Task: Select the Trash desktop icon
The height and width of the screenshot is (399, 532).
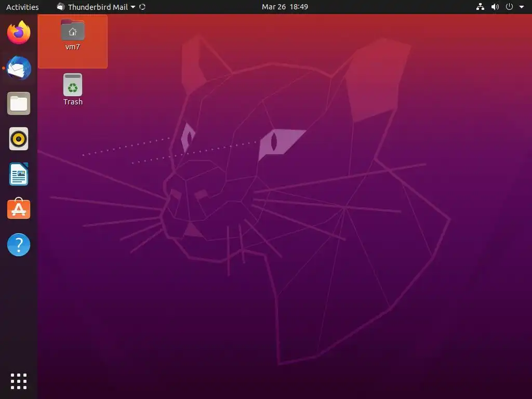Action: (73, 85)
